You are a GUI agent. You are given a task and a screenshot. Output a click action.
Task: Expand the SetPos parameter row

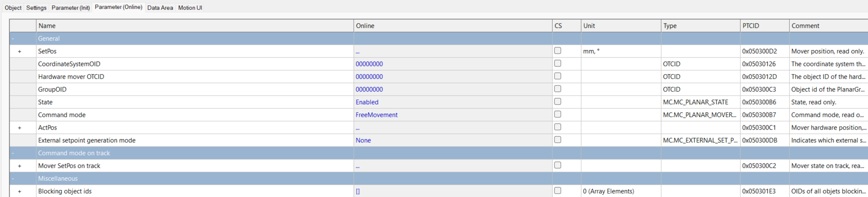pos(19,52)
